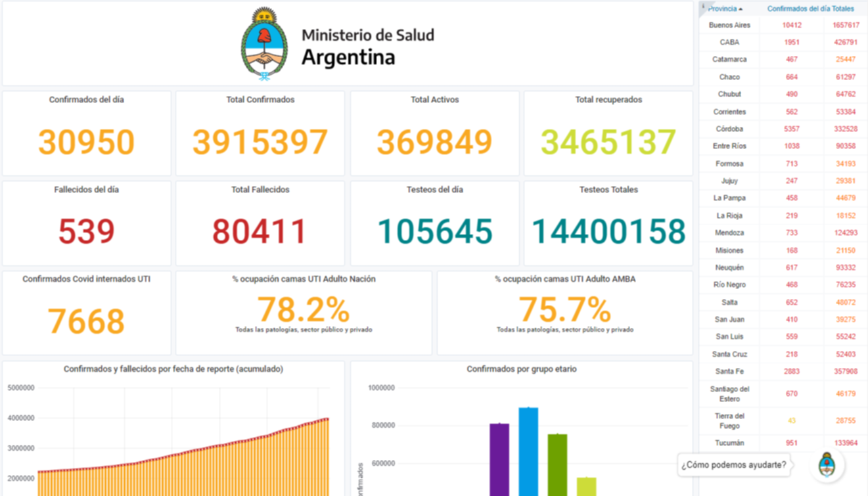Click the Confirmados del día value 30950
Screen dimensions: 868x496
tap(86, 142)
